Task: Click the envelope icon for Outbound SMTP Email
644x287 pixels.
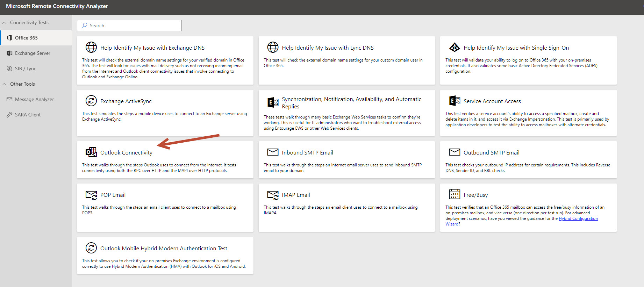Action: click(455, 152)
